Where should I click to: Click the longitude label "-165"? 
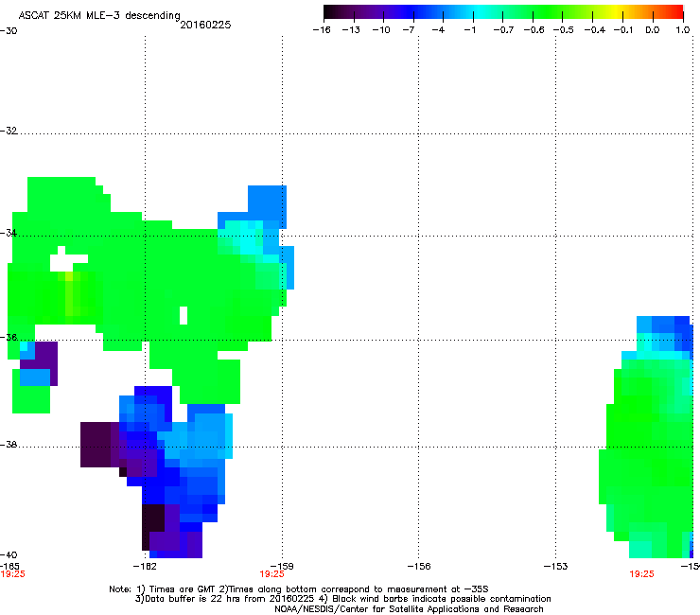coord(9,567)
